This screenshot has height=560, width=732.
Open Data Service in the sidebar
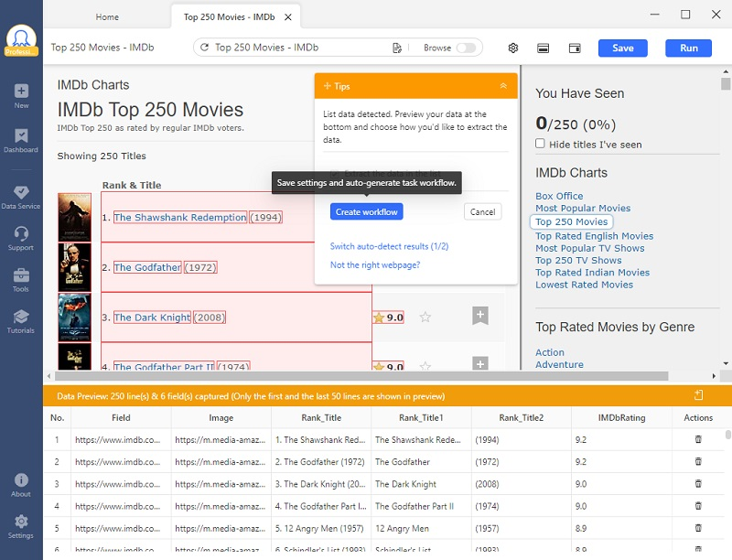(x=21, y=198)
